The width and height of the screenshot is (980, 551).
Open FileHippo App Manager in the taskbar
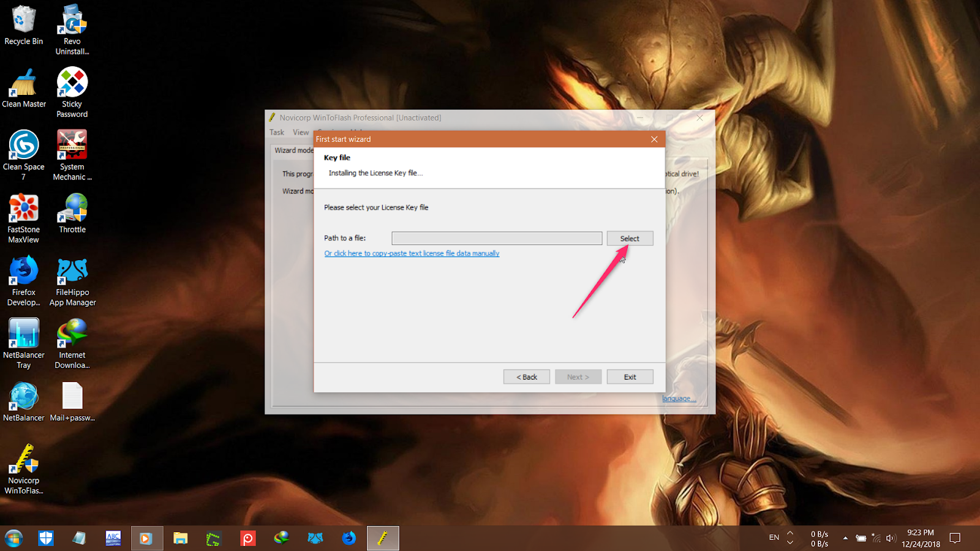click(x=315, y=538)
